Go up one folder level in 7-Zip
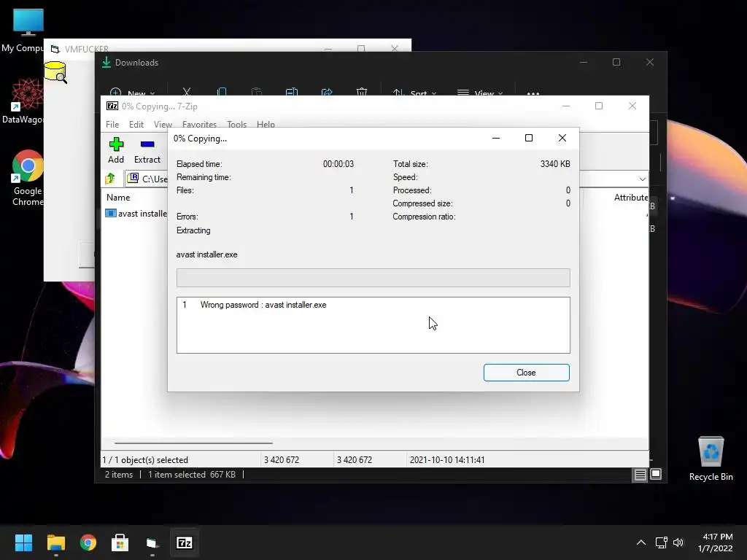Viewport: 747px width, 560px height. click(111, 179)
